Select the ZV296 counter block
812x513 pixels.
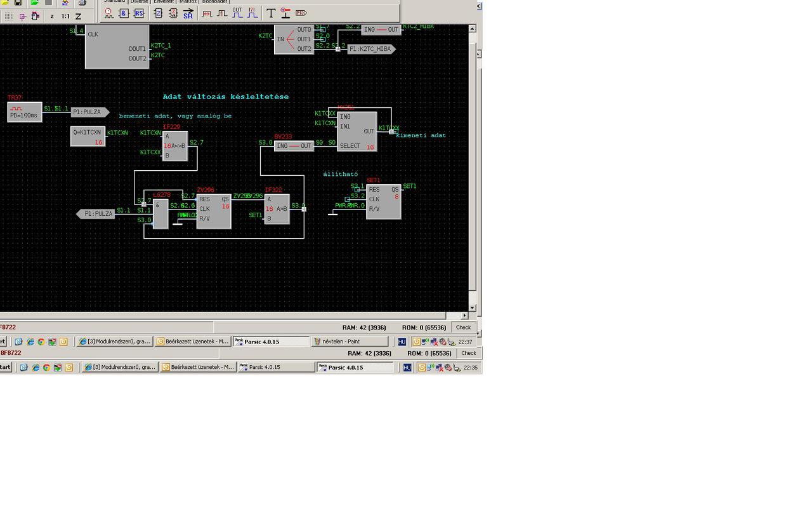214,211
